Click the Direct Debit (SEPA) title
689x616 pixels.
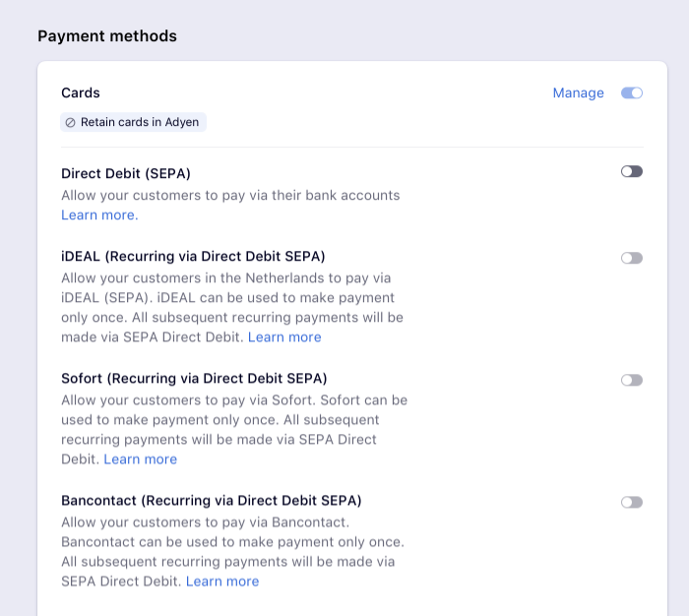click(126, 173)
